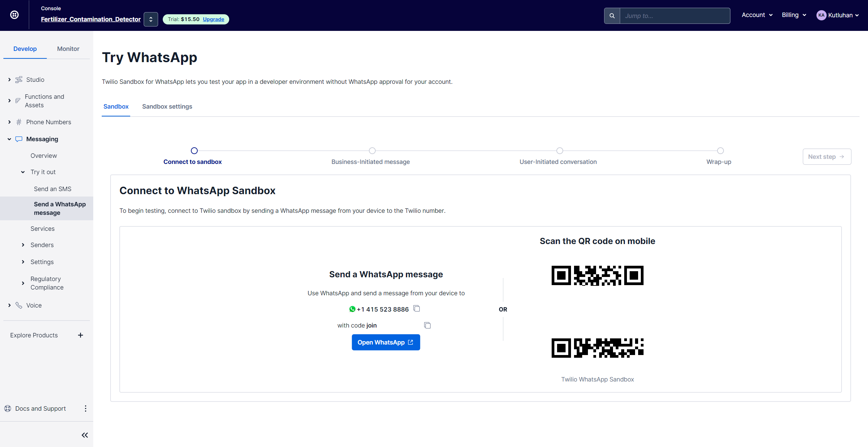Screen dimensions: 868x447
Task: Switch to Sandbox settings tab
Action: click(167, 107)
